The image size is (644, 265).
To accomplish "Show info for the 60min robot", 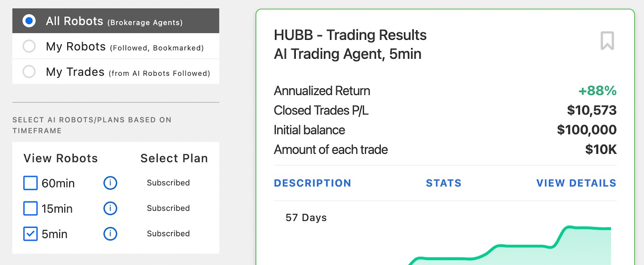I will tap(110, 183).
